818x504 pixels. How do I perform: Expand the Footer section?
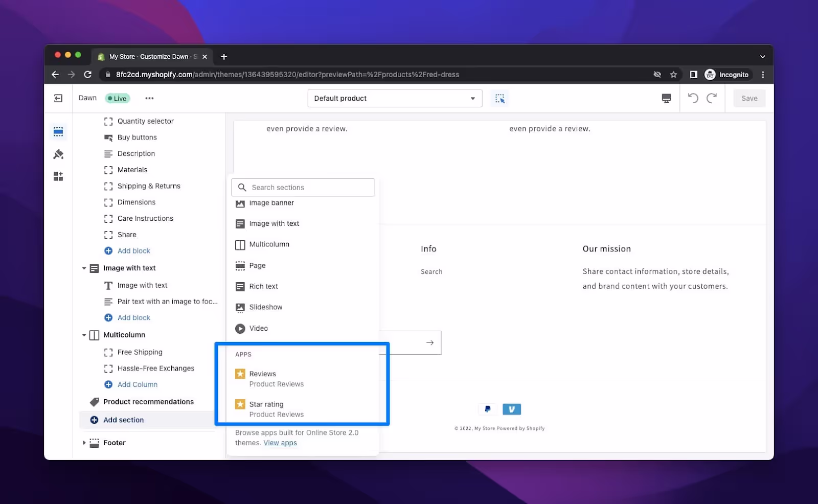[84, 443]
